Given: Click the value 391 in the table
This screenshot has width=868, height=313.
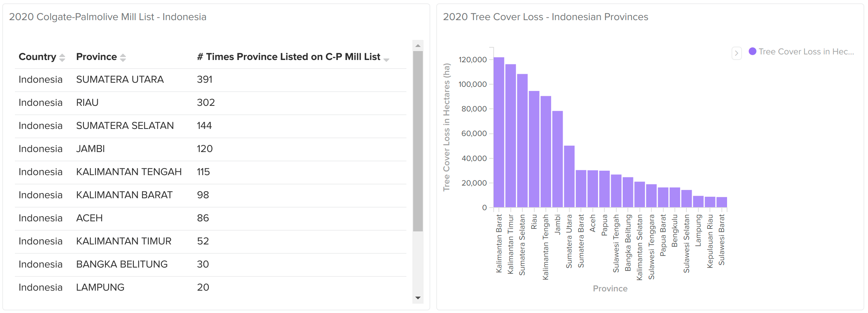Looking at the screenshot, I should [x=205, y=79].
